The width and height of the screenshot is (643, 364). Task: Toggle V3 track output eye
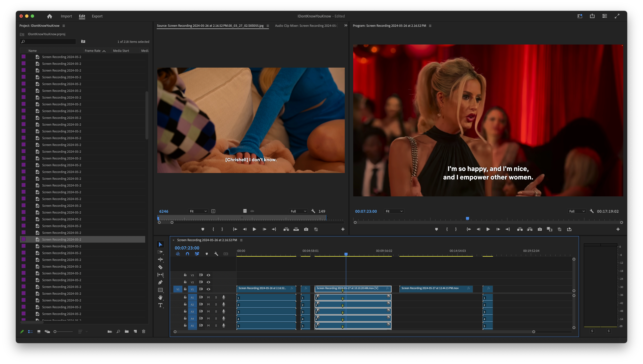click(x=208, y=275)
